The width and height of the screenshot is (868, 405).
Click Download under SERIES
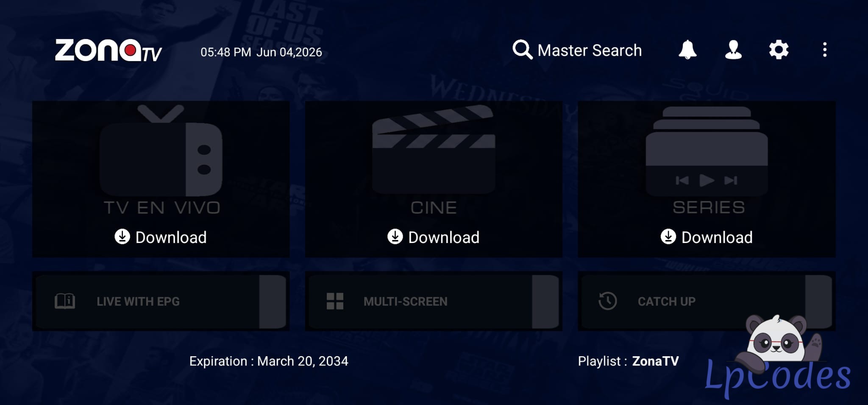707,237
